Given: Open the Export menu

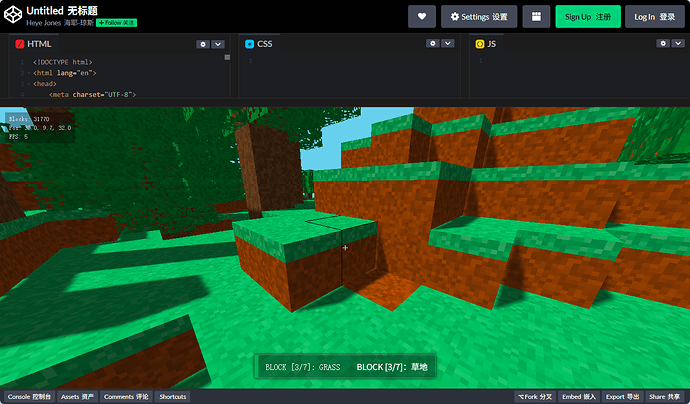Looking at the screenshot, I should point(622,397).
